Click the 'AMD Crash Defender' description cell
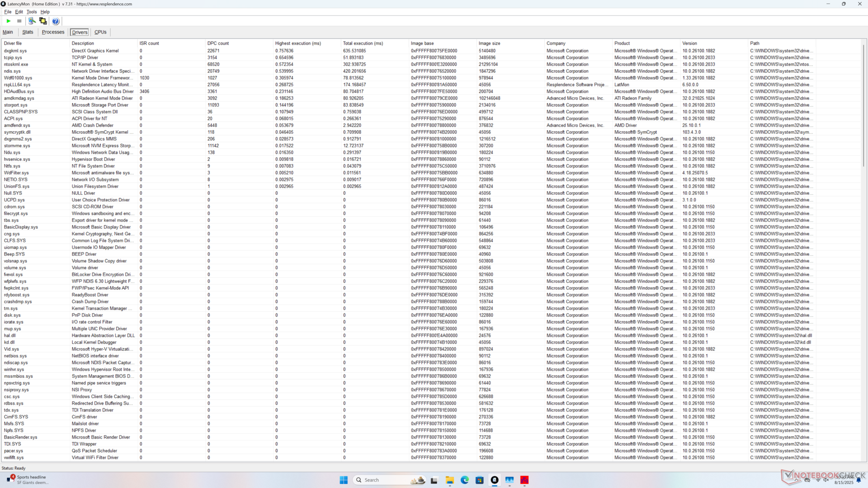The width and height of the screenshot is (868, 488). tap(92, 125)
